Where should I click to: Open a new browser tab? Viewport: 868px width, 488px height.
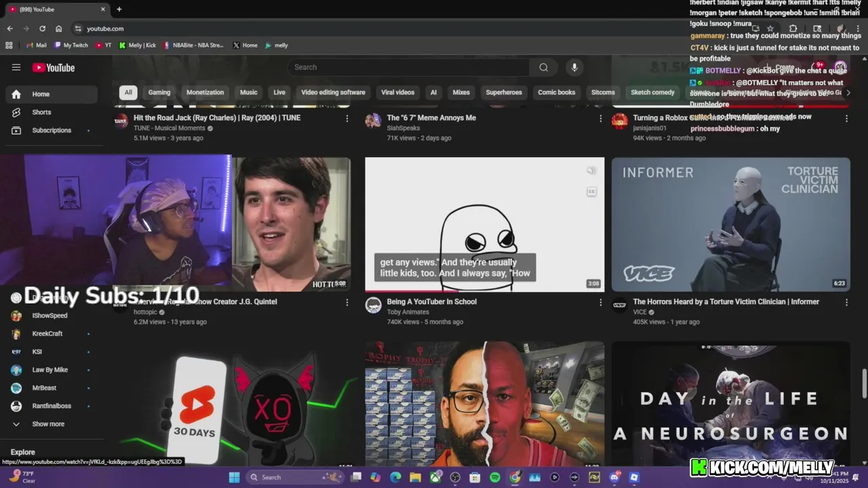119,9
